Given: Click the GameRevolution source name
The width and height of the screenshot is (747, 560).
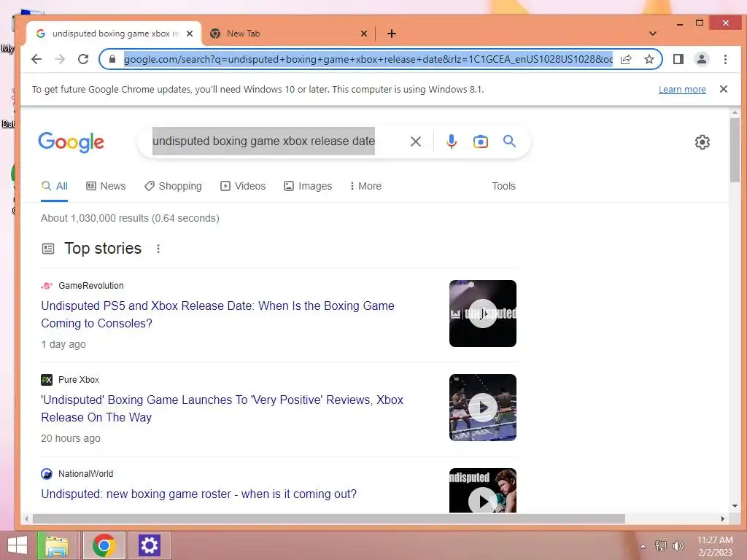Looking at the screenshot, I should coord(91,286).
